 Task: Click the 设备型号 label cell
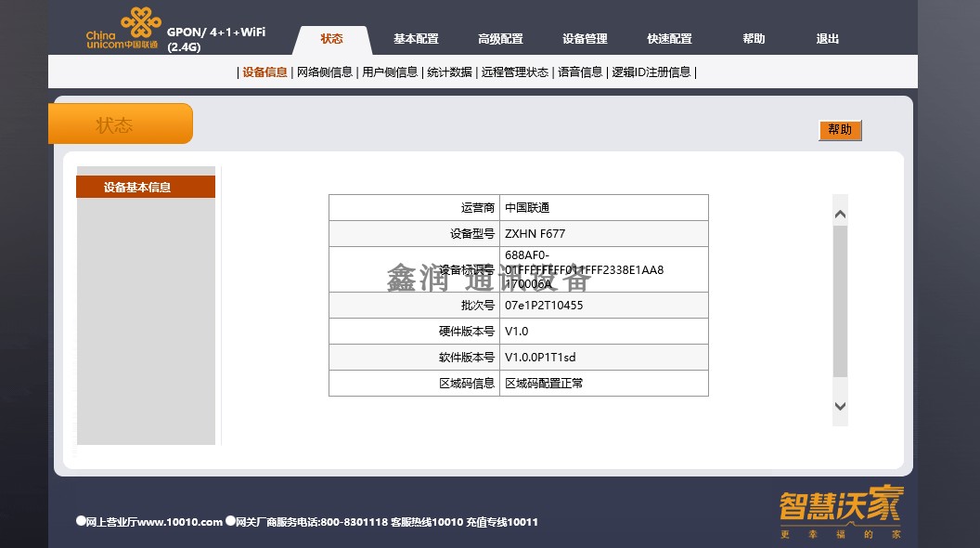(415, 234)
